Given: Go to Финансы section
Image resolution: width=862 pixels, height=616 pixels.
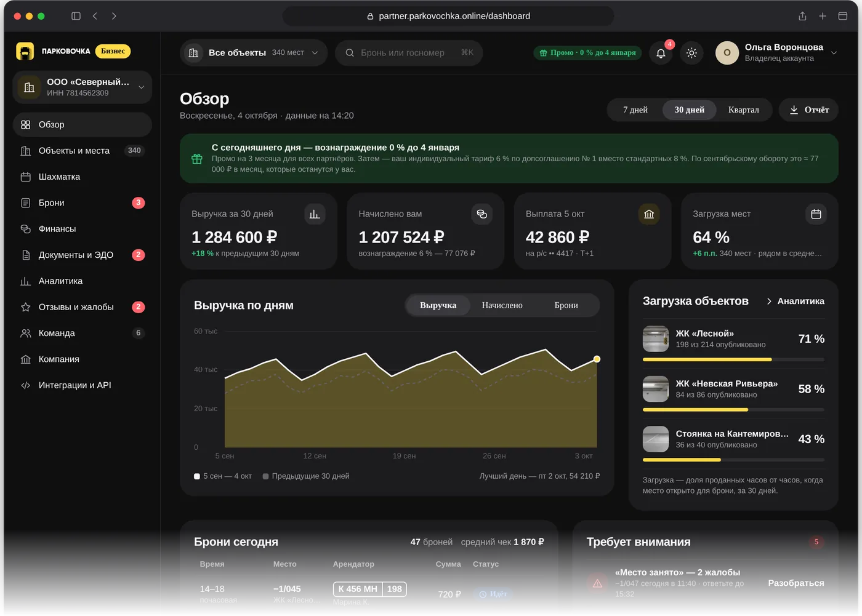Looking at the screenshot, I should pyautogui.click(x=83, y=229).
